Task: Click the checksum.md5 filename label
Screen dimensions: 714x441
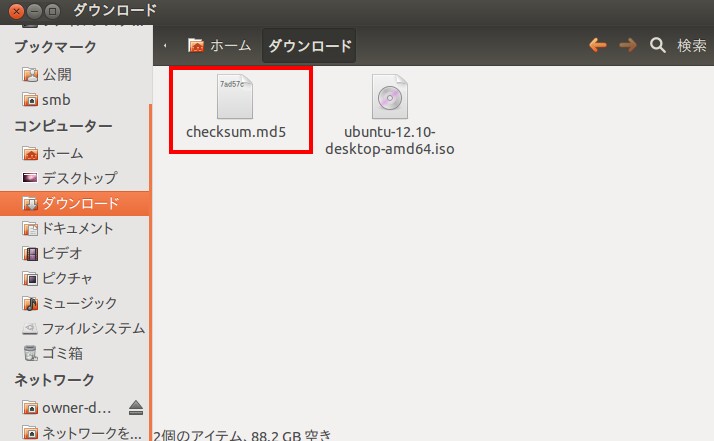Action: pyautogui.click(x=236, y=132)
